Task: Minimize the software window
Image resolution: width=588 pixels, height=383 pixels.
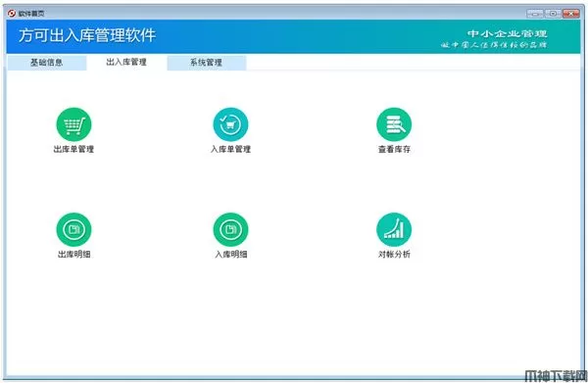Action: click(x=535, y=14)
